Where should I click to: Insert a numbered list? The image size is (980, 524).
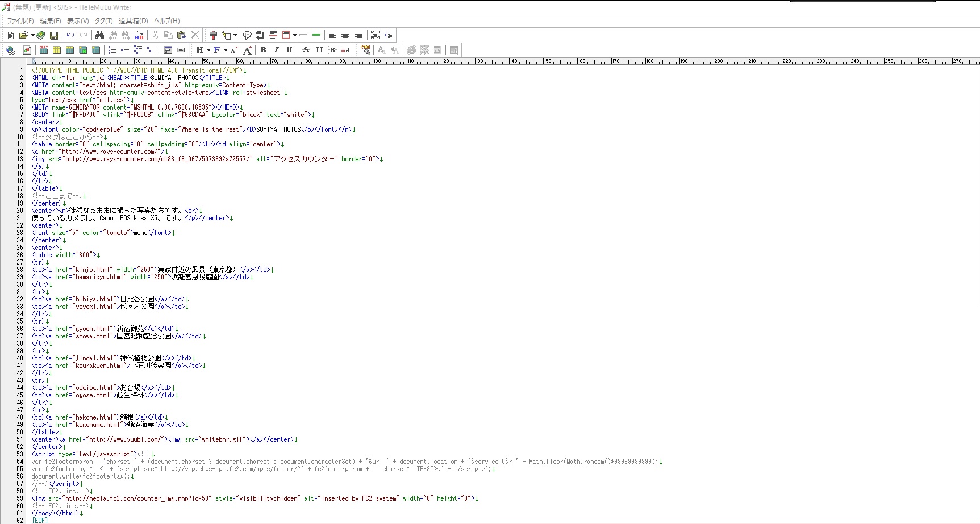(x=112, y=50)
